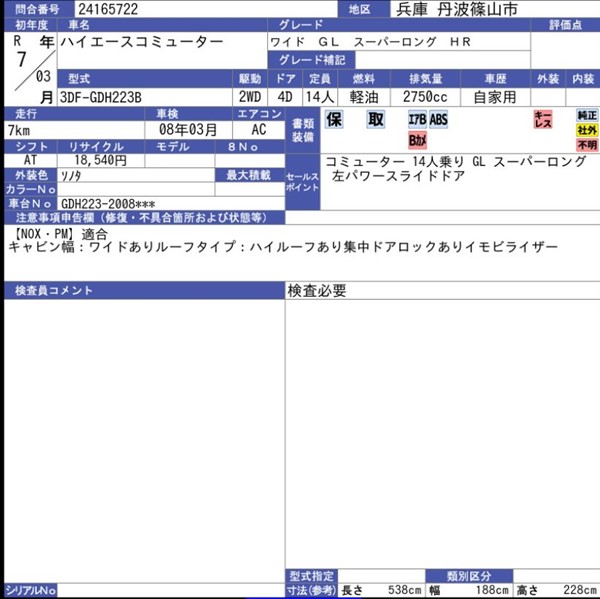Viewport: 600px width, 599px height.
Task: Click the 不明 legend badge
Action: pyautogui.click(x=587, y=145)
